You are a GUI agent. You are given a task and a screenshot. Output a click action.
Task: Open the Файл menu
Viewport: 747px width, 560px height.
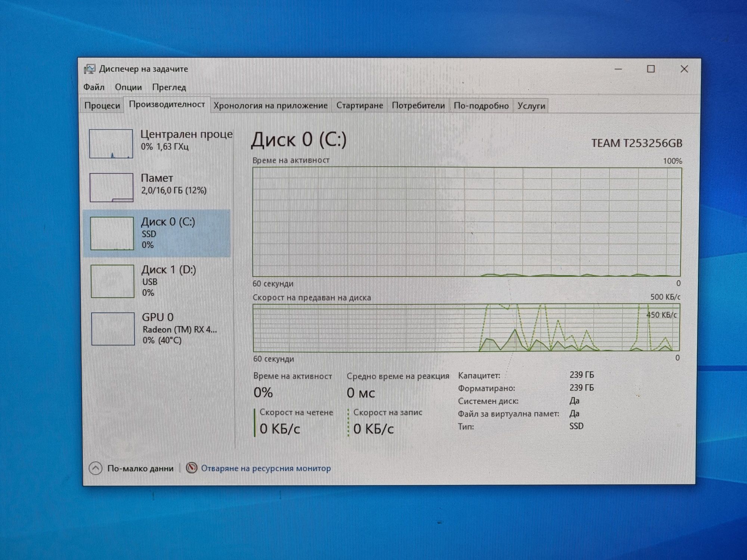94,87
